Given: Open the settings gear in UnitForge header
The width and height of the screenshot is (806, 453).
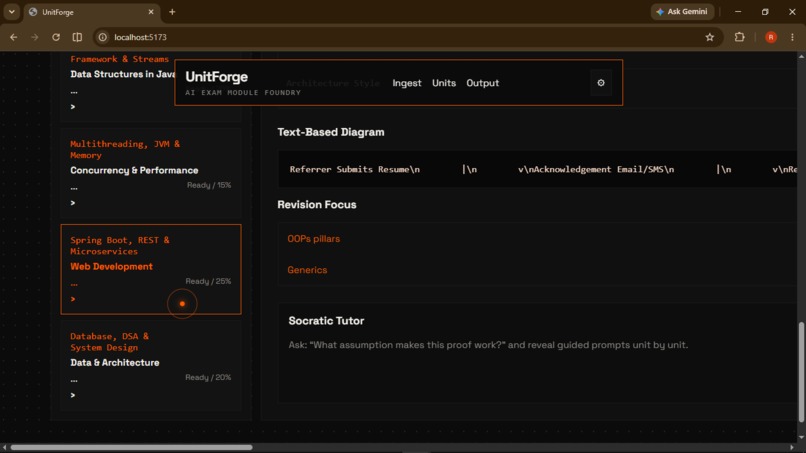Looking at the screenshot, I should (600, 83).
